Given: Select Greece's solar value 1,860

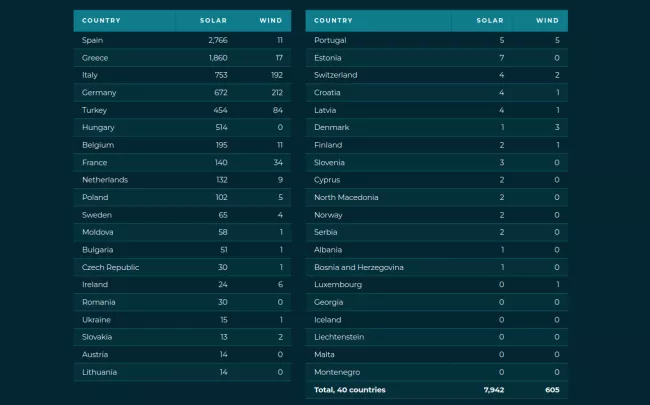Looking at the screenshot, I should point(218,58).
